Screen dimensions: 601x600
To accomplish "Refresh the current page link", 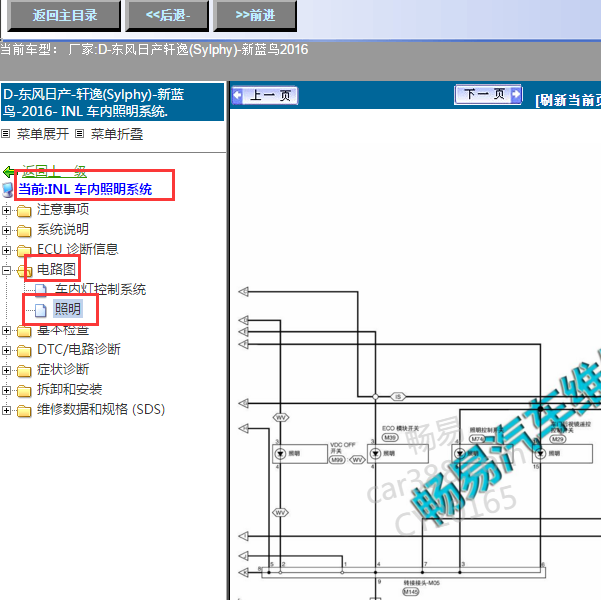I will point(568,100).
